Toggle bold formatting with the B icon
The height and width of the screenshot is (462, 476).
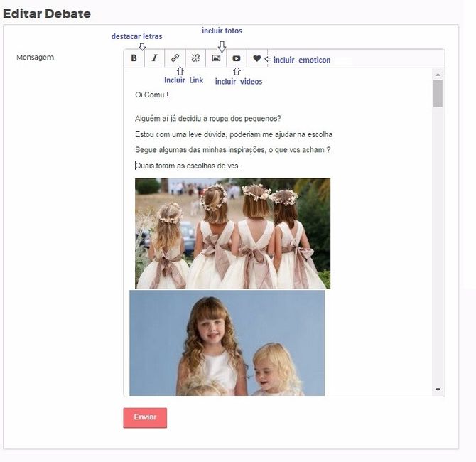tap(134, 58)
